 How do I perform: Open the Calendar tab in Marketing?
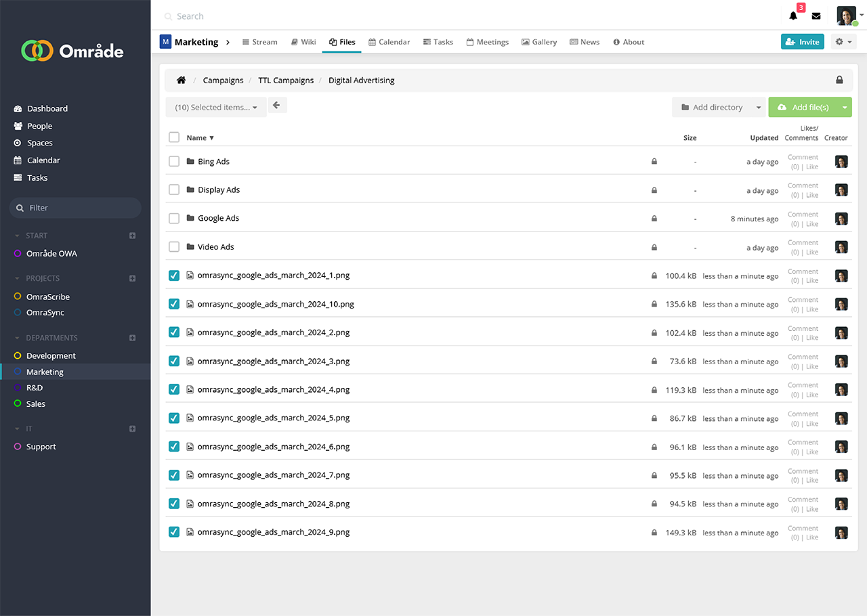pos(389,42)
